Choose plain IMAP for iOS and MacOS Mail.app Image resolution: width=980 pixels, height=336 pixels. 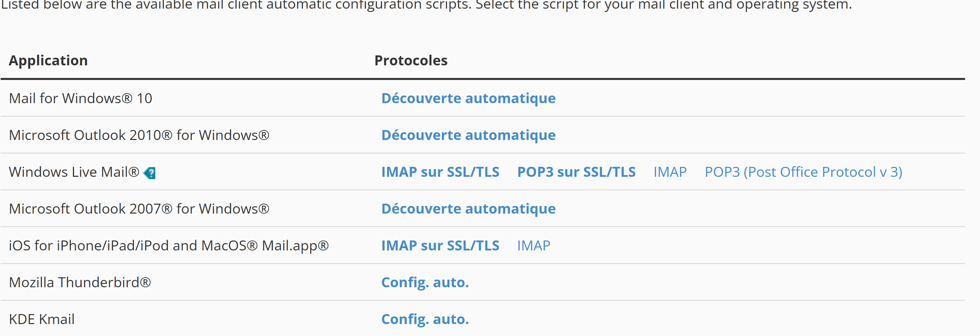[x=533, y=246]
